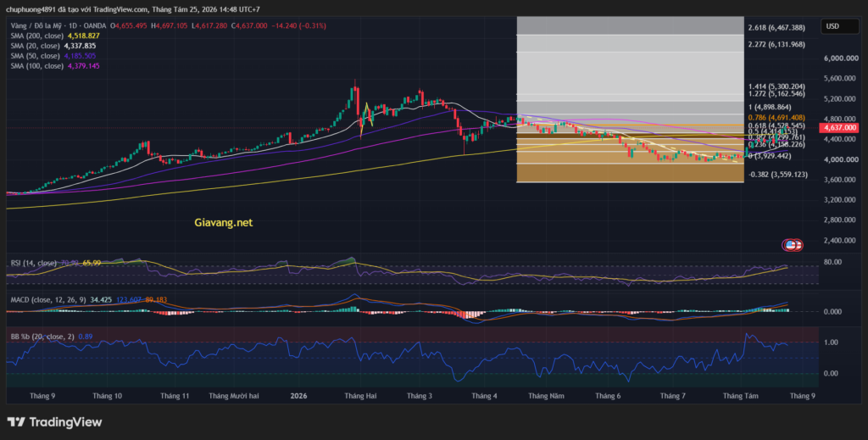Select the SMA (50, close) legend entry
This screenshot has height=440, width=868.
point(35,56)
